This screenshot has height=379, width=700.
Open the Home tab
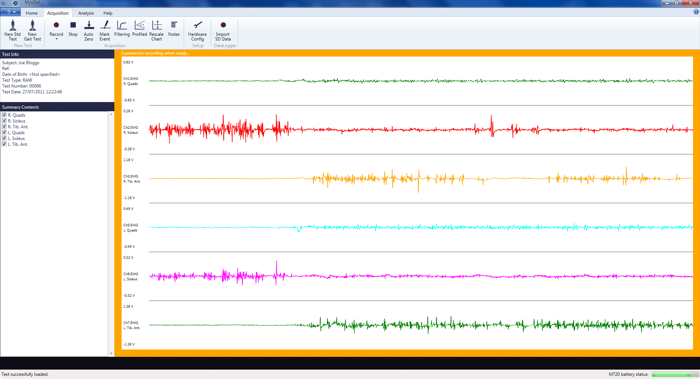click(x=32, y=13)
